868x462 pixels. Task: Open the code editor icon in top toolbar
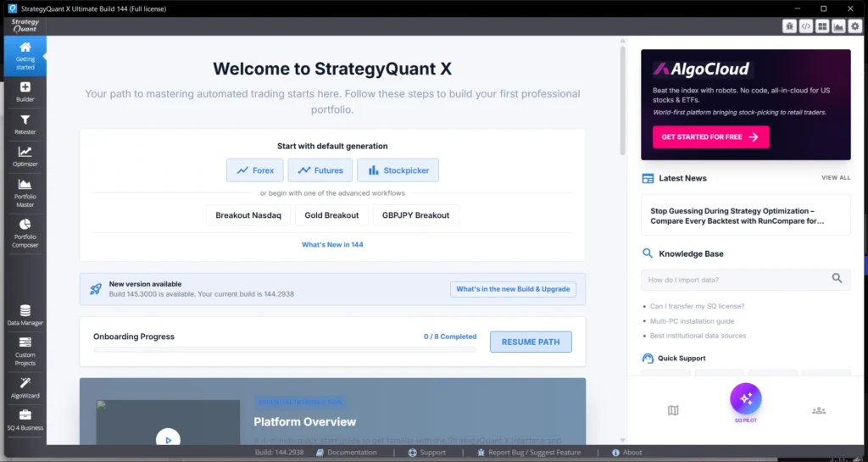[x=806, y=26]
